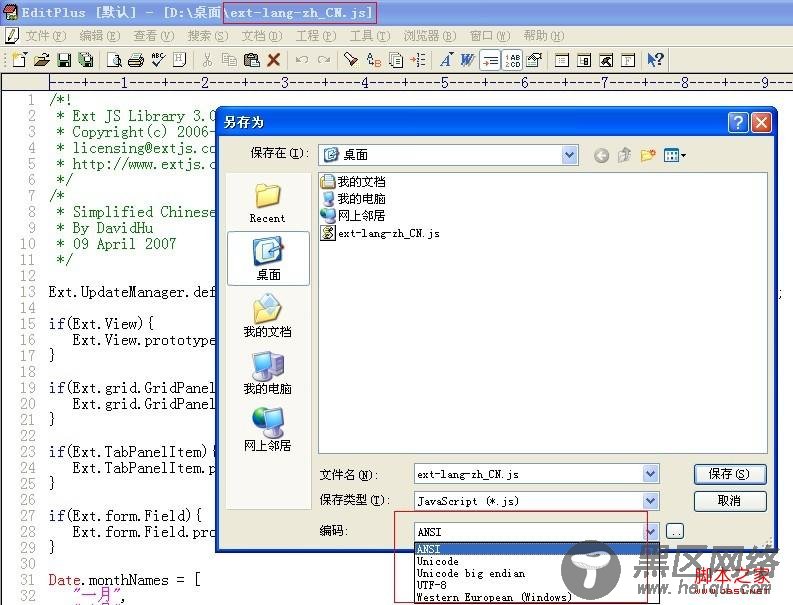The width and height of the screenshot is (793, 605).
Task: Go up one folder level
Action: [625, 155]
